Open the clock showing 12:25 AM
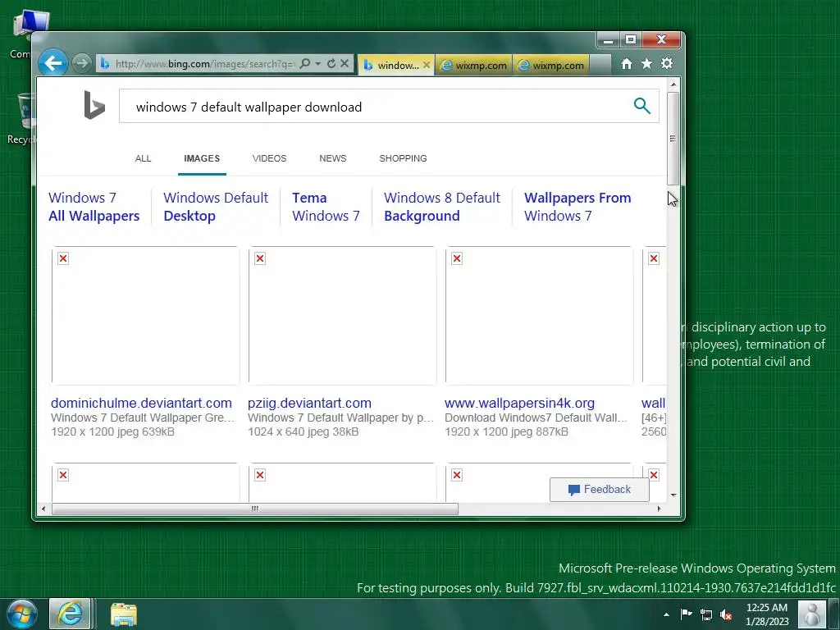 [767, 614]
